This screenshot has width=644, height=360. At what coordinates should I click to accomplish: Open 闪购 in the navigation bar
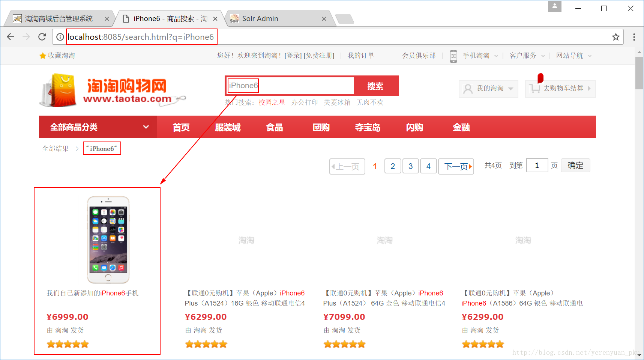pos(414,127)
